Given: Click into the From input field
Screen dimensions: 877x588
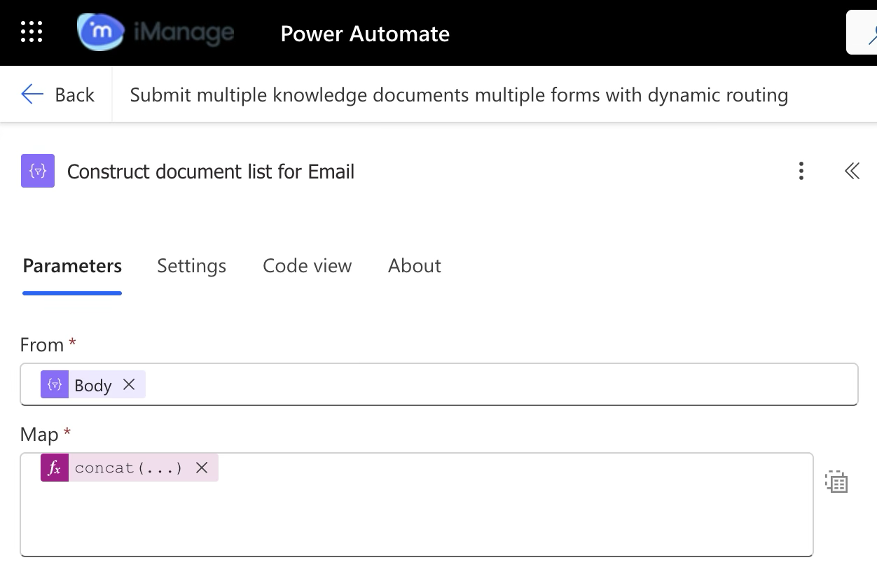Looking at the screenshot, I should tap(439, 384).
